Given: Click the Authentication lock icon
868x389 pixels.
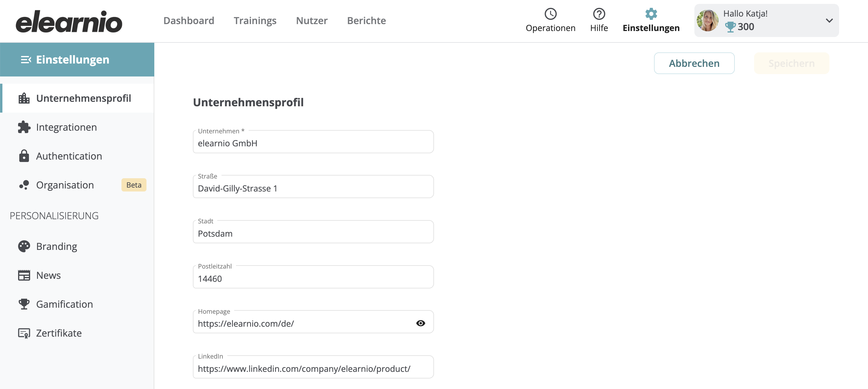Looking at the screenshot, I should pyautogui.click(x=24, y=156).
